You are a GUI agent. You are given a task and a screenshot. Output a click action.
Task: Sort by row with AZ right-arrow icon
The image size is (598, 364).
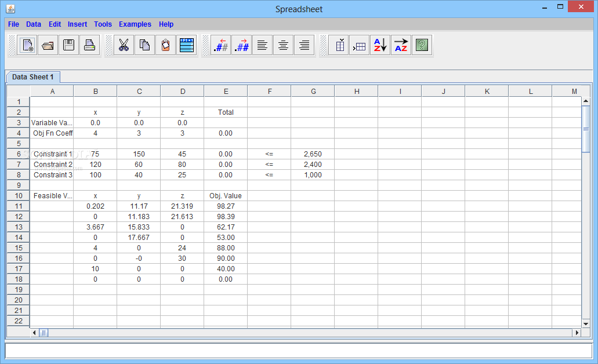coord(401,45)
